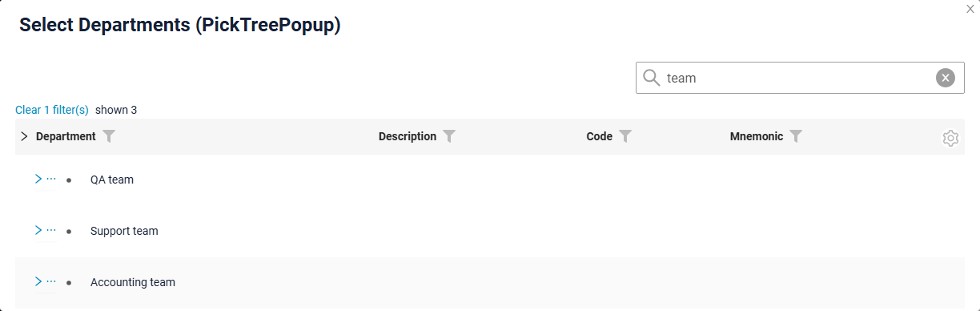Screen dimensions: 980x311
Task: Select the QA team department
Action: pyautogui.click(x=112, y=180)
